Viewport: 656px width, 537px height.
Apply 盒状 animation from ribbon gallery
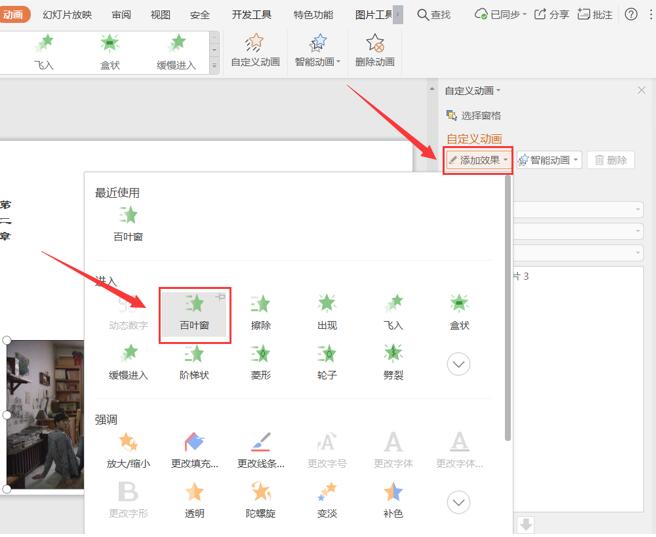click(110, 52)
